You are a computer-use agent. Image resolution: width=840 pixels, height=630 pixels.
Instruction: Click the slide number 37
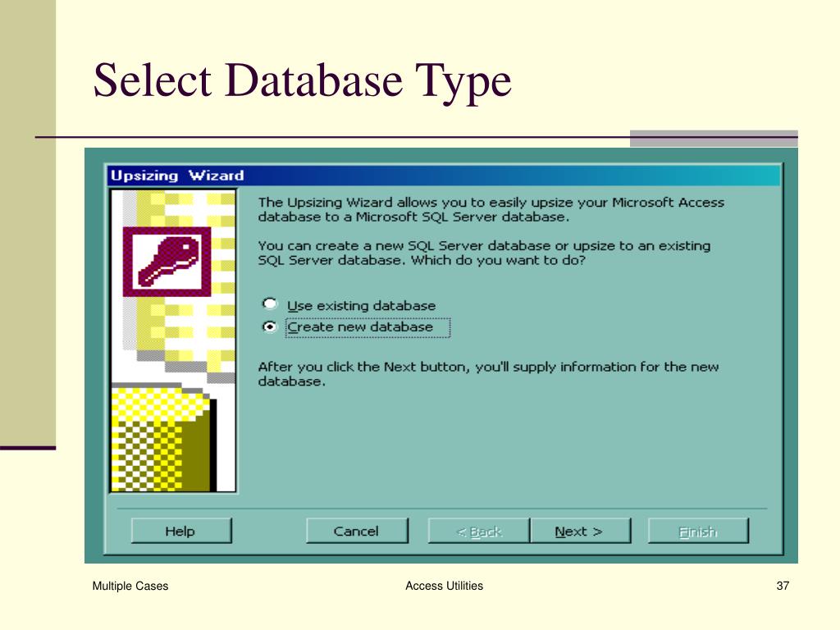coord(783,586)
